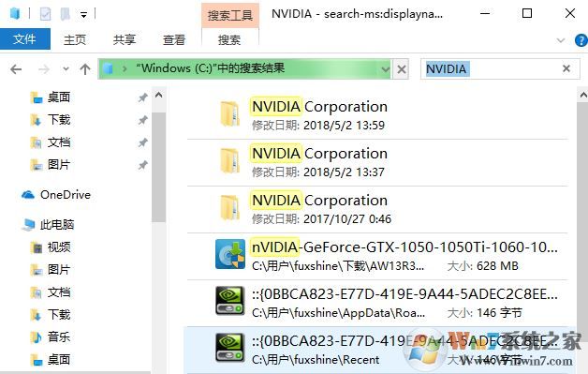The height and width of the screenshot is (374, 588).
Task: Go up one folder level
Action: coord(85,69)
